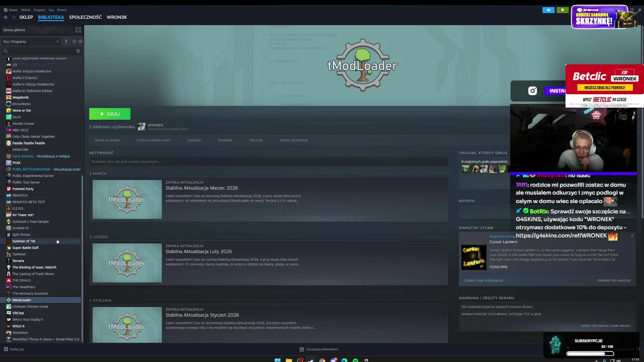Click the Move or Die game icon
The image size is (644, 362).
[x=9, y=110]
